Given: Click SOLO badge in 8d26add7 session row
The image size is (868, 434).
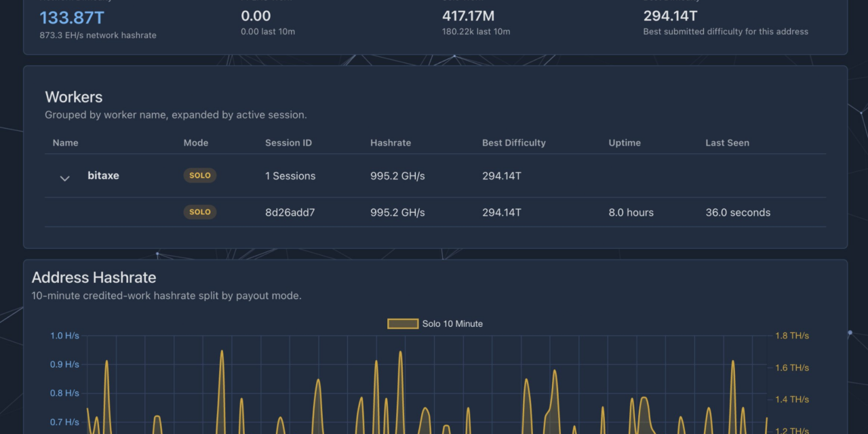Looking at the screenshot, I should point(200,212).
